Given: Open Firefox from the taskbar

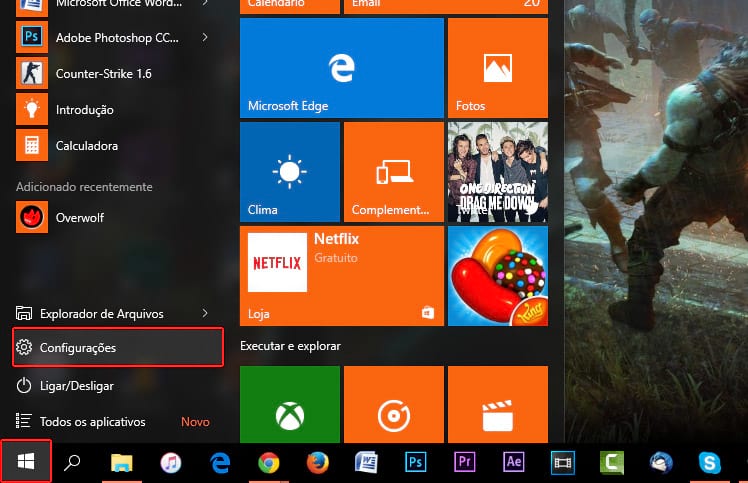Looking at the screenshot, I should click(318, 462).
